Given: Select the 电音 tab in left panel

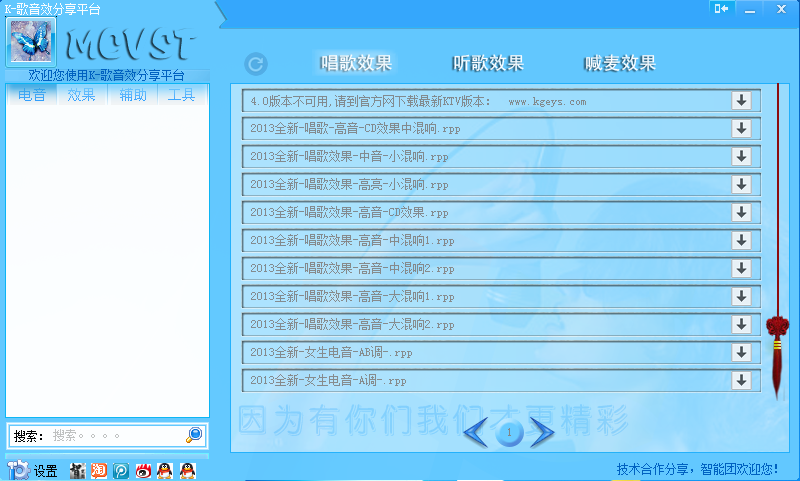Looking at the screenshot, I should 32,96.
